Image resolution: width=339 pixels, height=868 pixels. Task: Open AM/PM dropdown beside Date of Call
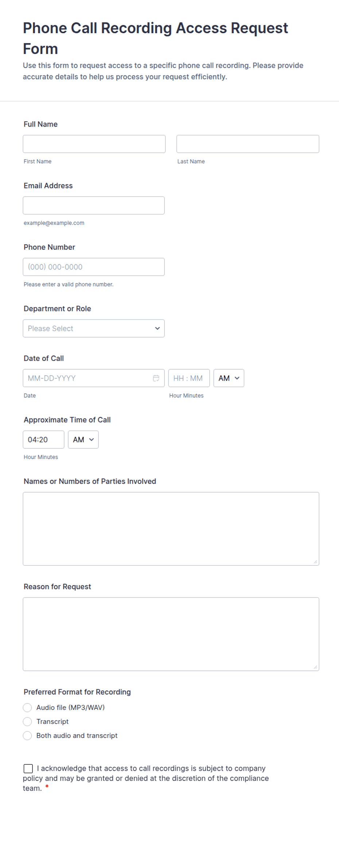click(x=229, y=378)
